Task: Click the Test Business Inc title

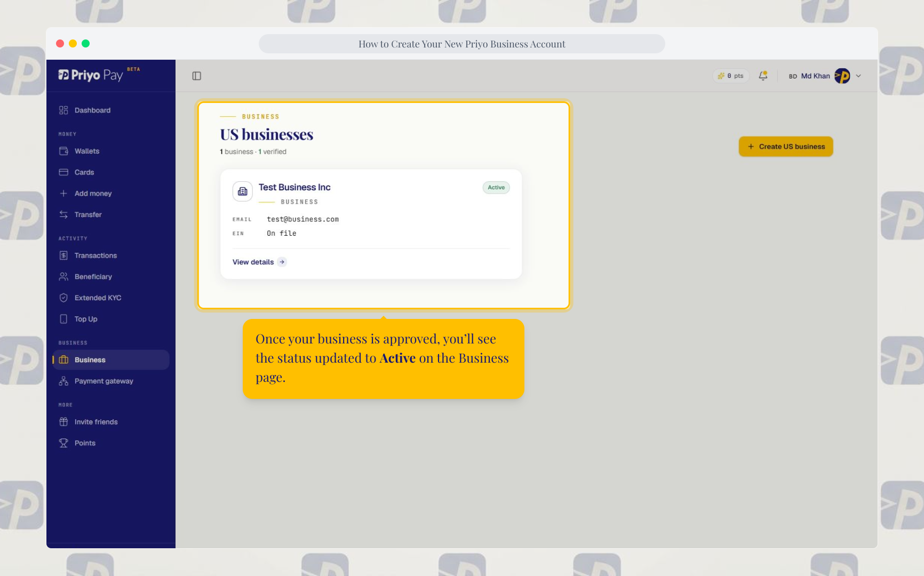Action: pos(294,187)
